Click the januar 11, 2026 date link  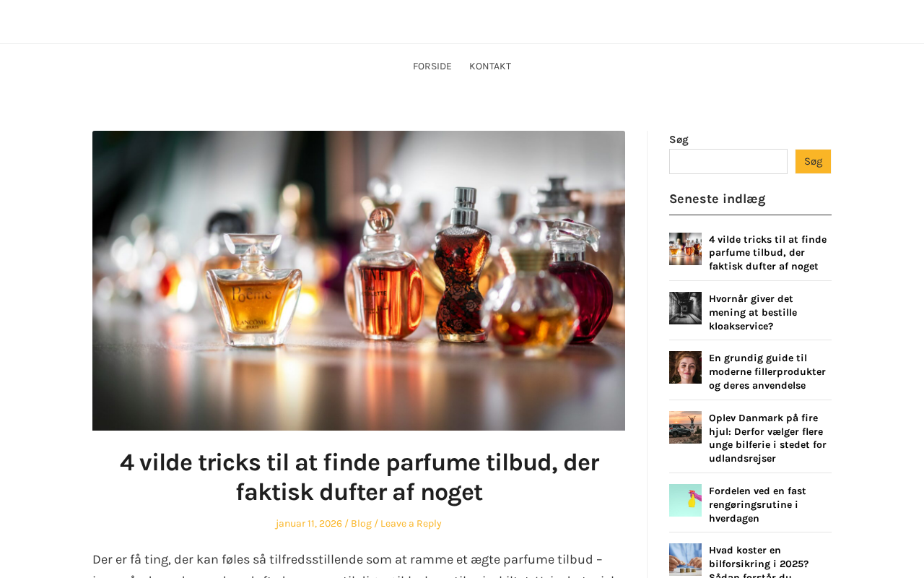click(x=309, y=524)
